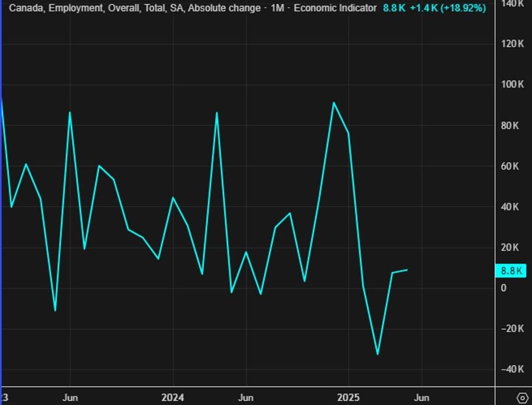
Task: Click the 0 level on the price axis
Action: pyautogui.click(x=504, y=288)
